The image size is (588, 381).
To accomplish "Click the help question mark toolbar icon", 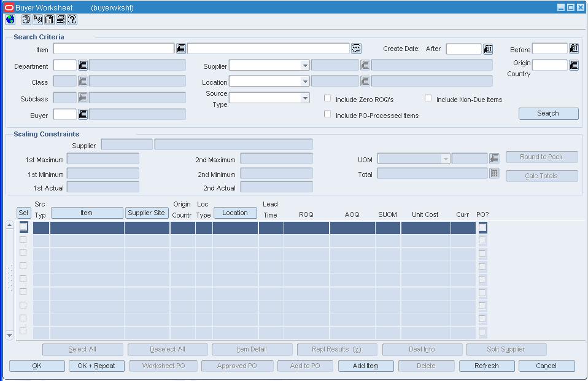I will coord(72,20).
